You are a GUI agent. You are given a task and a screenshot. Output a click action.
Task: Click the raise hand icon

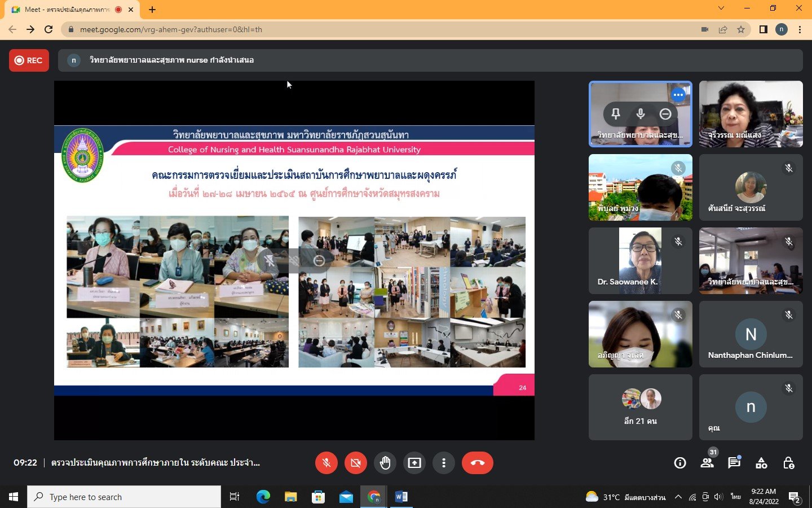click(385, 463)
